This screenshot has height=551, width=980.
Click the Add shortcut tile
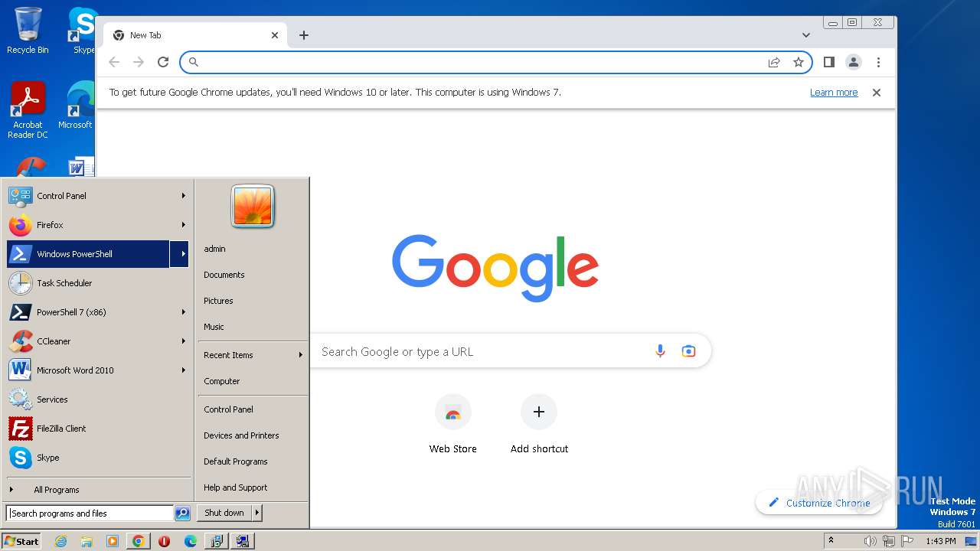[x=539, y=425]
